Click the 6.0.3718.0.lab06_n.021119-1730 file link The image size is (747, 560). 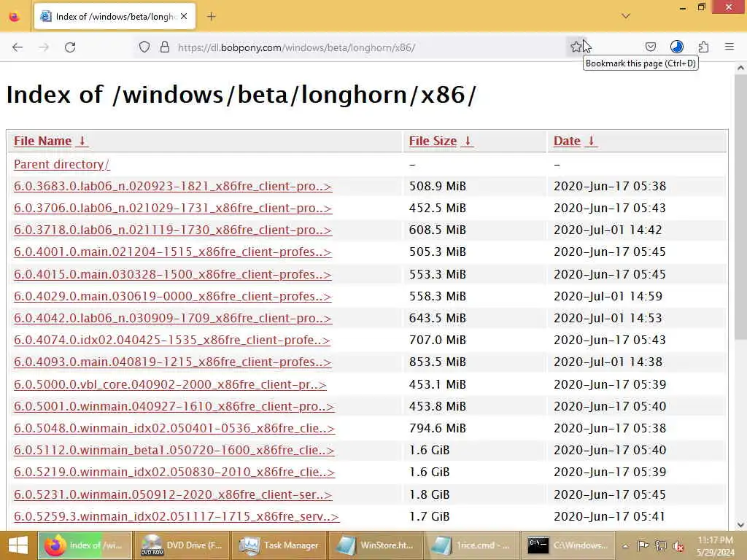coord(172,230)
